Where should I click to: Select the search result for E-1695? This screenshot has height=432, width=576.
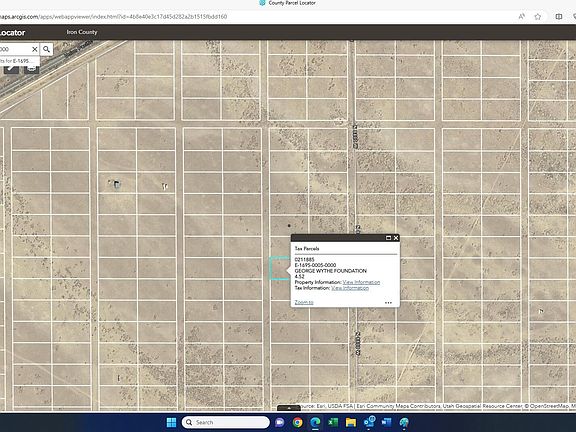coord(18,61)
